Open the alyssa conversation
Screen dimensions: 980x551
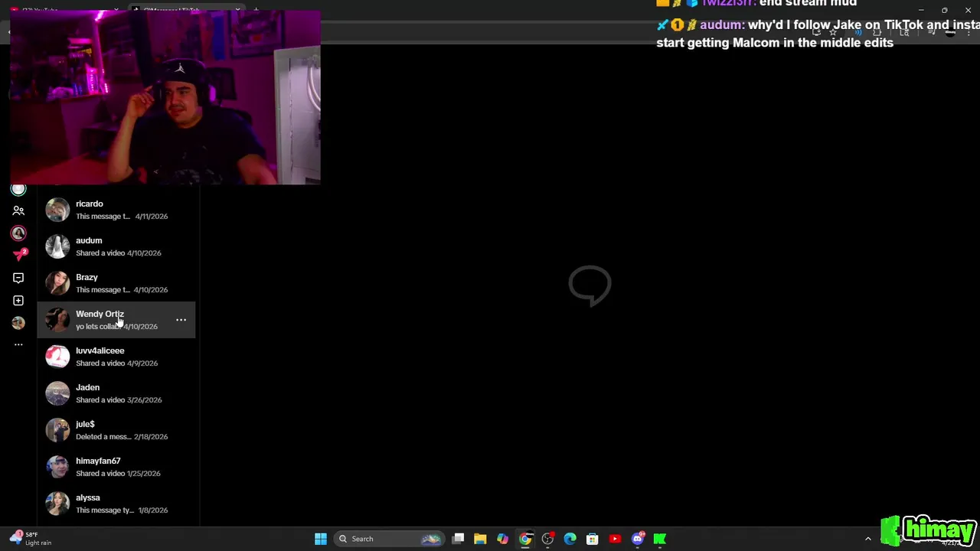click(x=116, y=504)
